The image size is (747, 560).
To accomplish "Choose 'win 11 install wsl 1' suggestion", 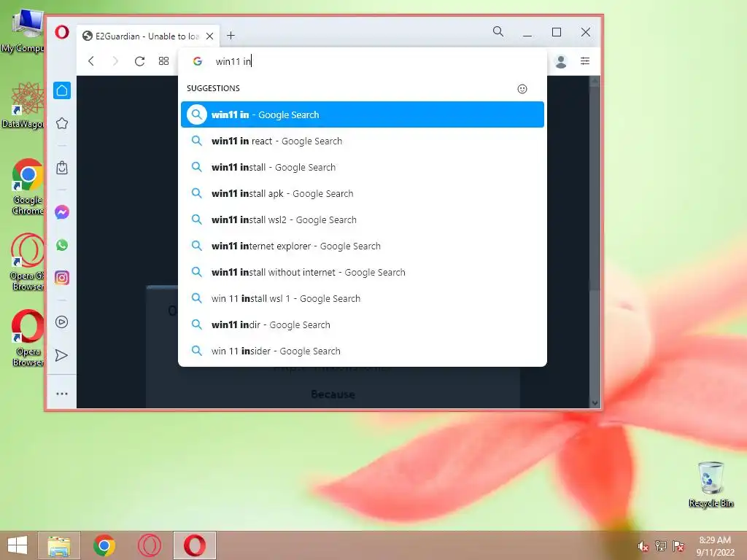I will tap(362, 298).
